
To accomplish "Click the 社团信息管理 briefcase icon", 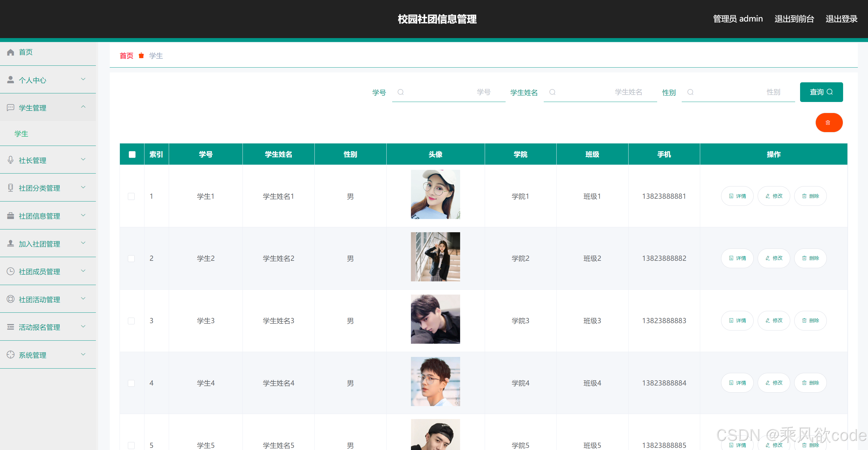I will 10,216.
